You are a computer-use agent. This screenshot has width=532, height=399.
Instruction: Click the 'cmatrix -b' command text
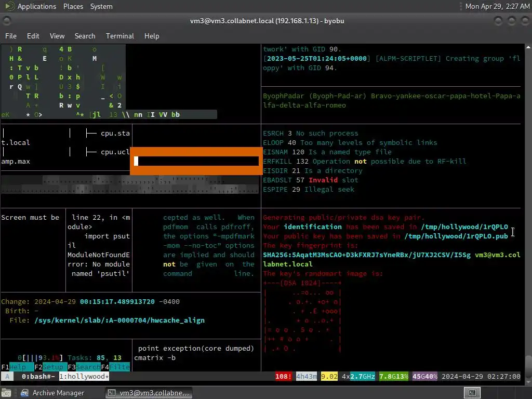pos(155,357)
